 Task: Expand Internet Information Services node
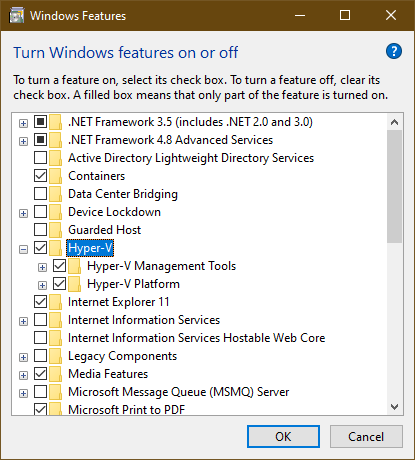pyautogui.click(x=23, y=321)
